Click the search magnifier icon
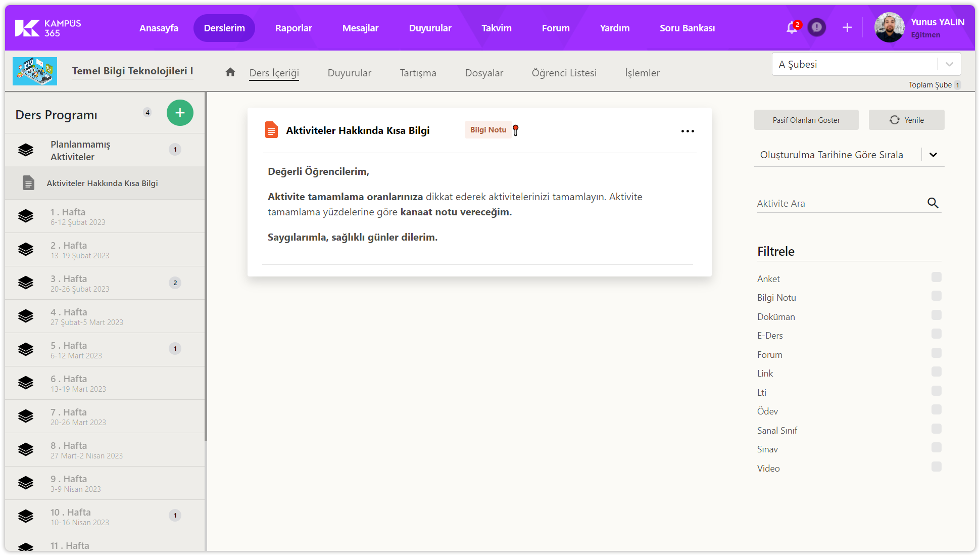 [933, 203]
